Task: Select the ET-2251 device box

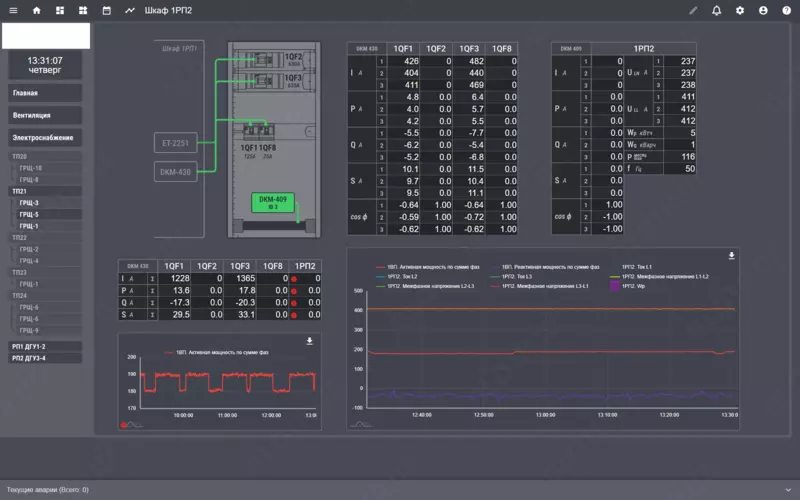Action: [x=176, y=143]
